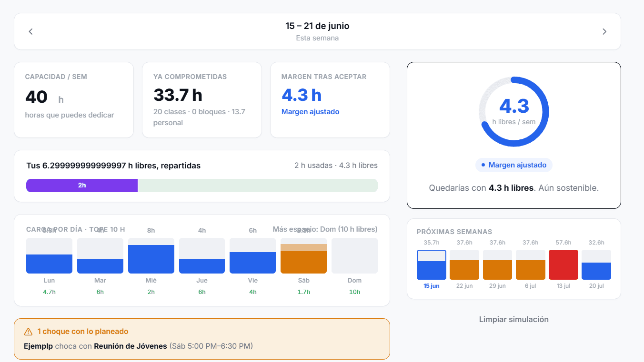644x362 pixels.
Task: Click the purple 2h used segment
Action: (82, 186)
